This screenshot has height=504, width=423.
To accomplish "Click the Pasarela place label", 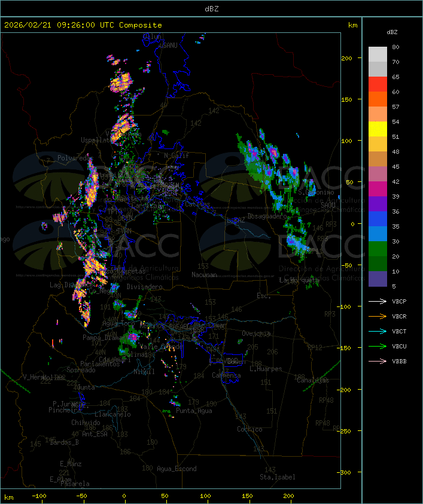I will tap(75, 484).
